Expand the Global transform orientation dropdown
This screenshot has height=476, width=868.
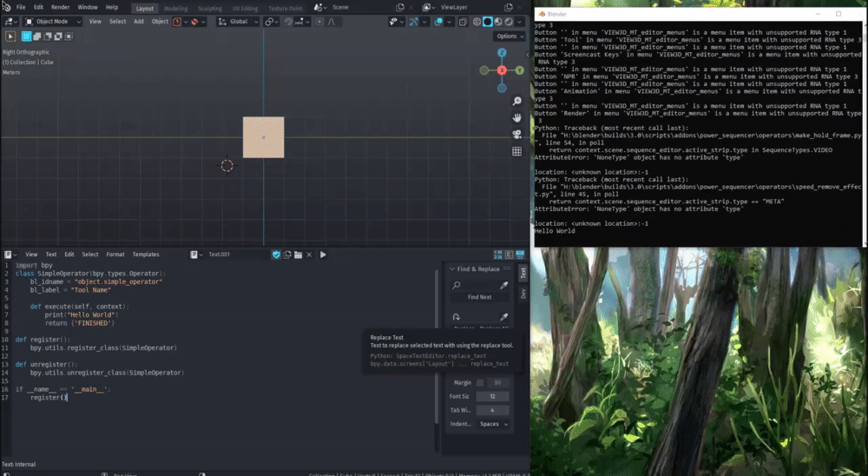[x=237, y=22]
